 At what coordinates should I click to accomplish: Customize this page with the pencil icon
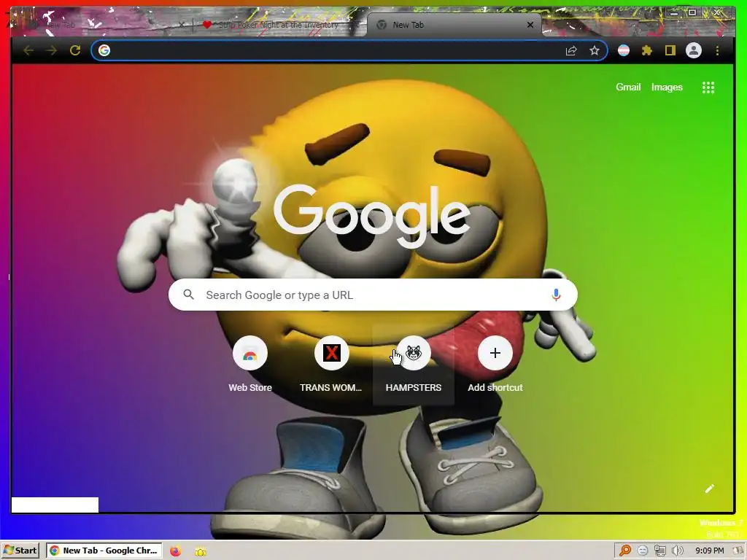[709, 489]
